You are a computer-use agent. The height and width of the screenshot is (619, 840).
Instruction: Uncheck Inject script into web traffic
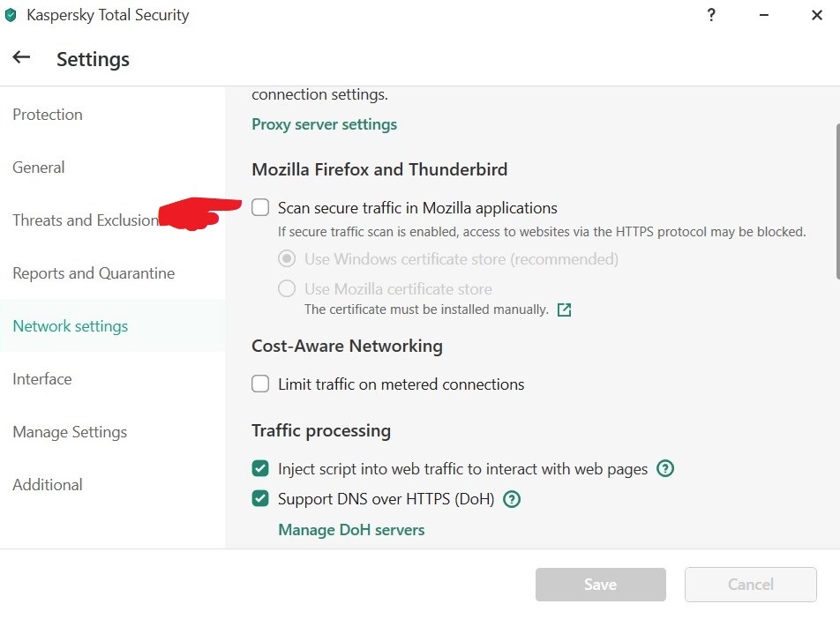(260, 468)
